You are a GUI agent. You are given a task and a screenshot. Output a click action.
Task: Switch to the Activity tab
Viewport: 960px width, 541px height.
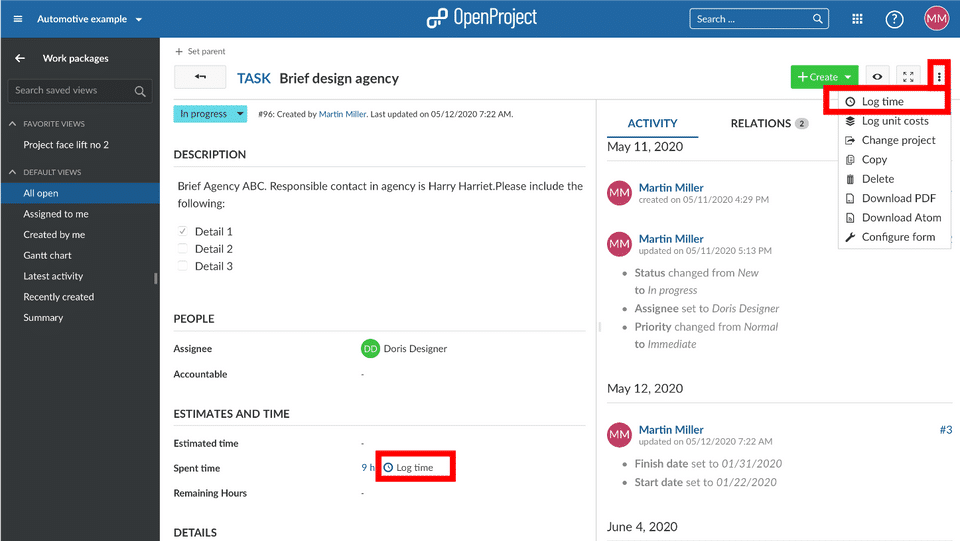pos(652,124)
